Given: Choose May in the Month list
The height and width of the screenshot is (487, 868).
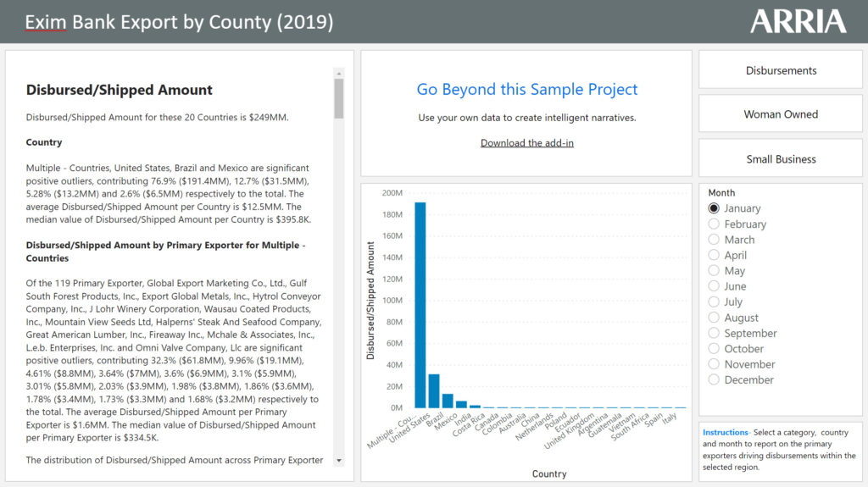Looking at the screenshot, I should [x=714, y=270].
